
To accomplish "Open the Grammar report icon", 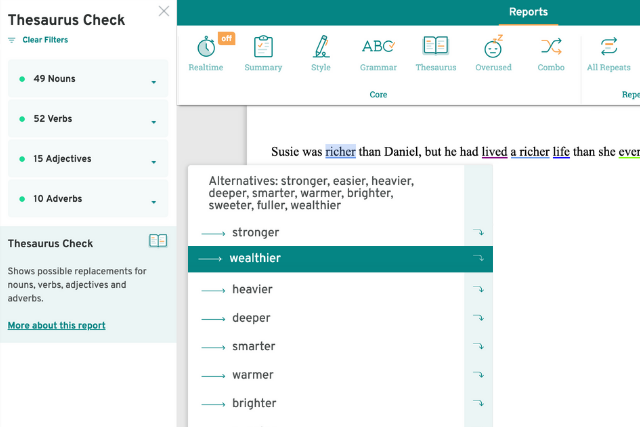I will pos(378,46).
